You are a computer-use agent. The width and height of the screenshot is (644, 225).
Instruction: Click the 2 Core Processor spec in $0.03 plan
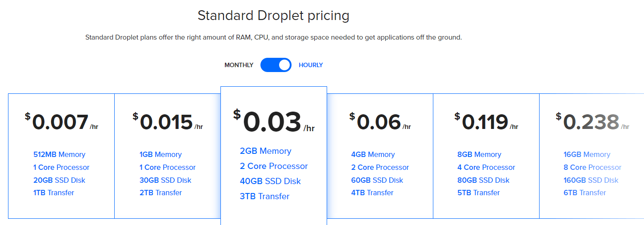tap(274, 166)
